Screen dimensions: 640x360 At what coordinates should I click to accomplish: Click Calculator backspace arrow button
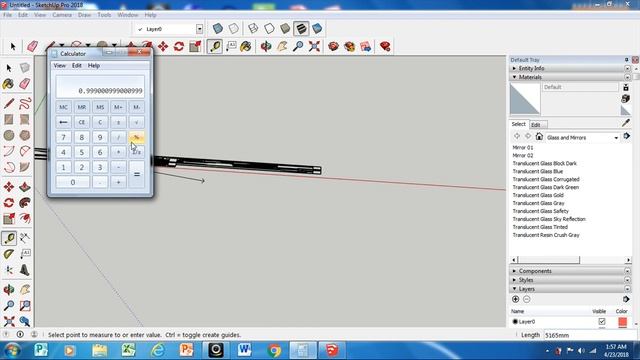63,122
